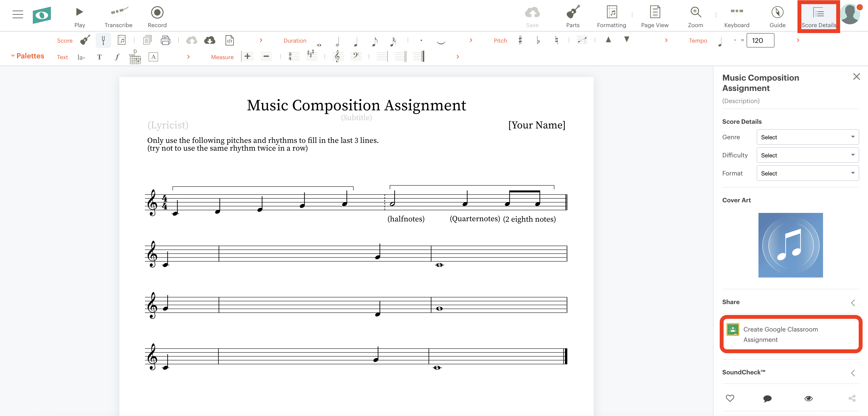Open the tempo note value dropdown
868x416 pixels.
[x=735, y=41]
